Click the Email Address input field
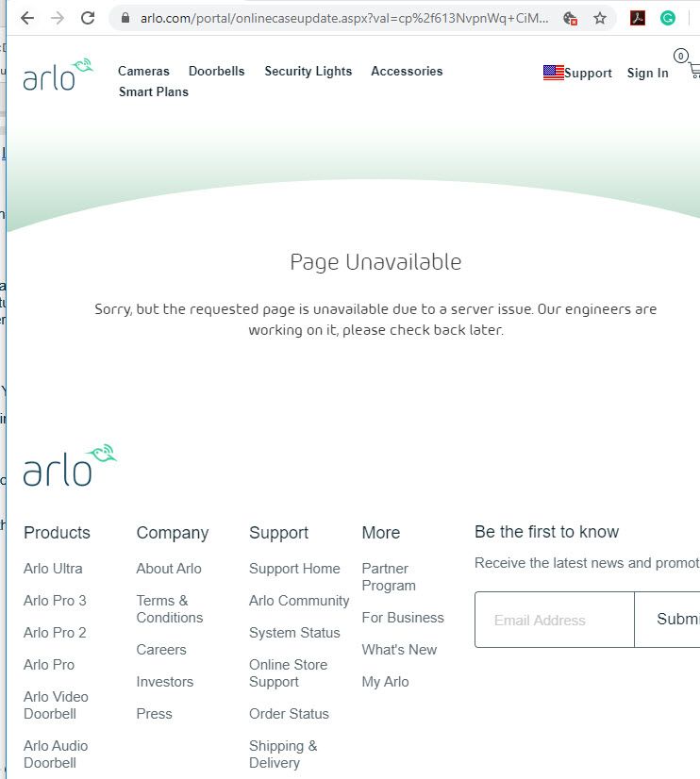The image size is (700, 779). pyautogui.click(x=555, y=620)
